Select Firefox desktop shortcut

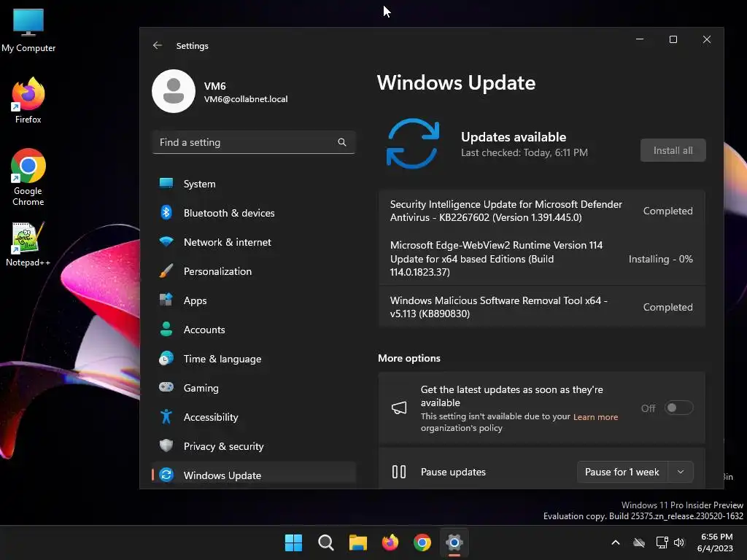[28, 101]
